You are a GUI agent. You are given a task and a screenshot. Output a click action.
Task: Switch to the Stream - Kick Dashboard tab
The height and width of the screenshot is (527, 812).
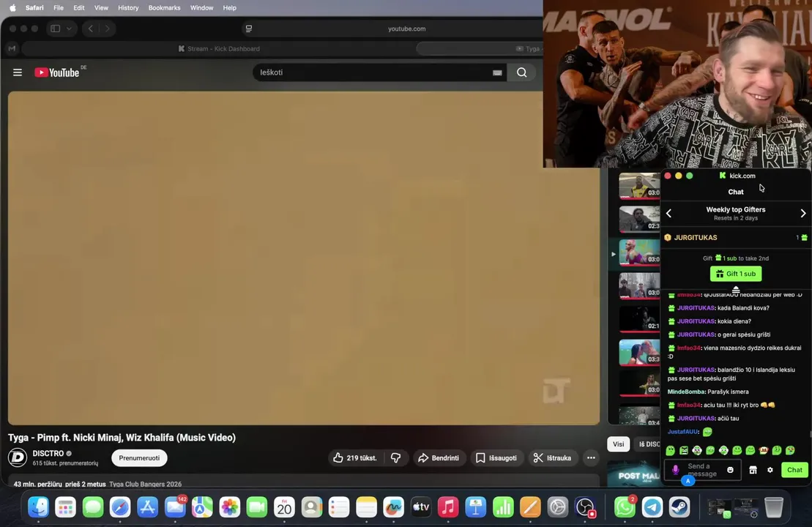click(x=219, y=48)
